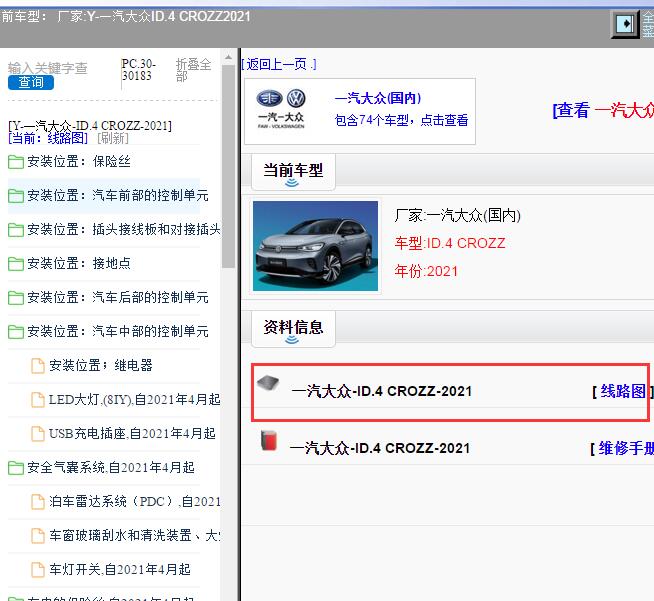Image resolution: width=654 pixels, height=601 pixels.
Task: Click the scrollbar up arrow in left panel
Action: [x=228, y=57]
